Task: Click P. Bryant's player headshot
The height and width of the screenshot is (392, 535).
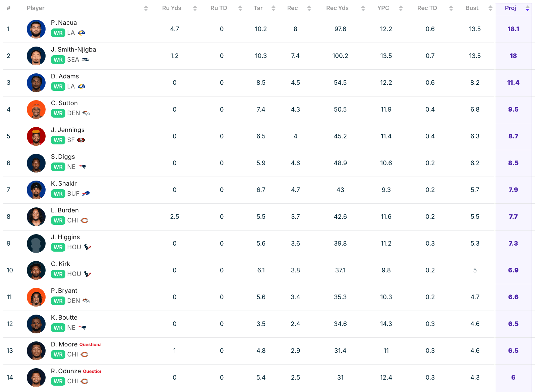Action: 36,297
